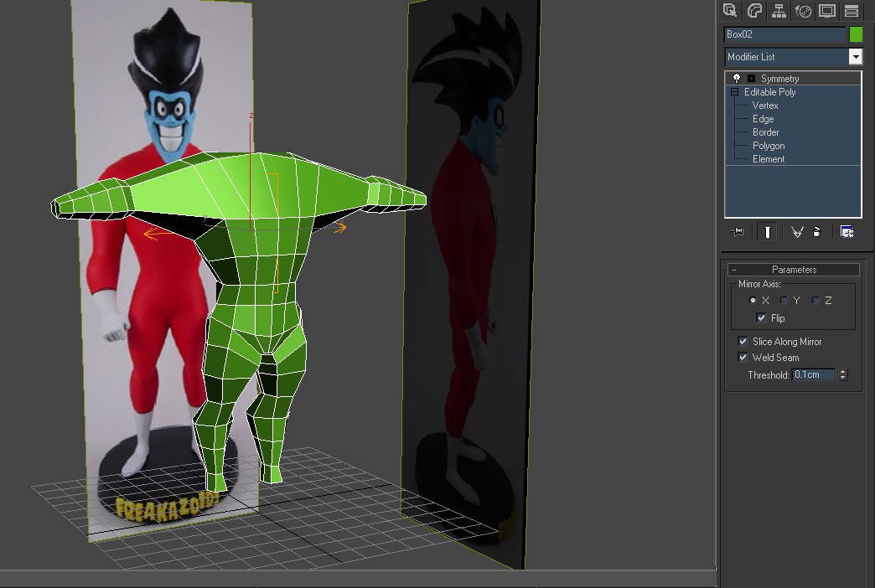Image resolution: width=875 pixels, height=588 pixels.
Task: Click the Box02 object name field
Action: point(784,34)
